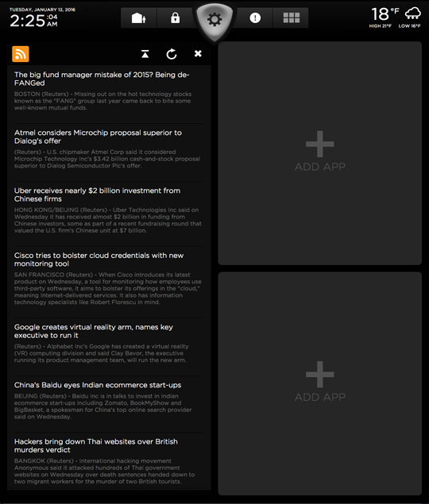Viewport: 429px width, 504px height.
Task: Click the LOW 16°F label
Action: point(409,25)
